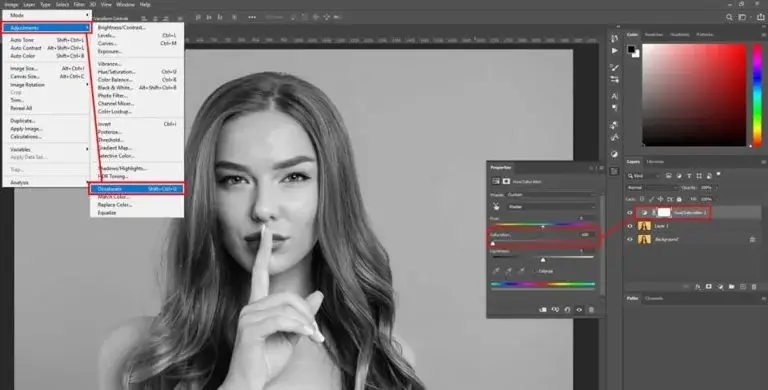Click the Search magnifier icon top right

coord(729,17)
